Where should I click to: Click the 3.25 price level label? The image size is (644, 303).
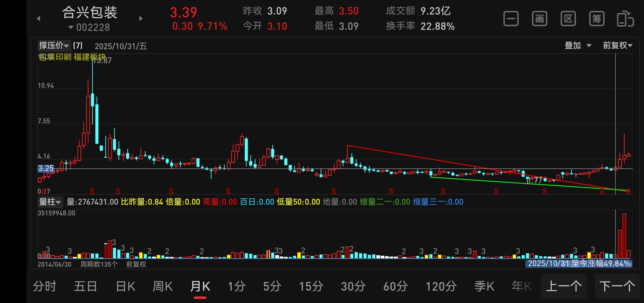[46, 168]
